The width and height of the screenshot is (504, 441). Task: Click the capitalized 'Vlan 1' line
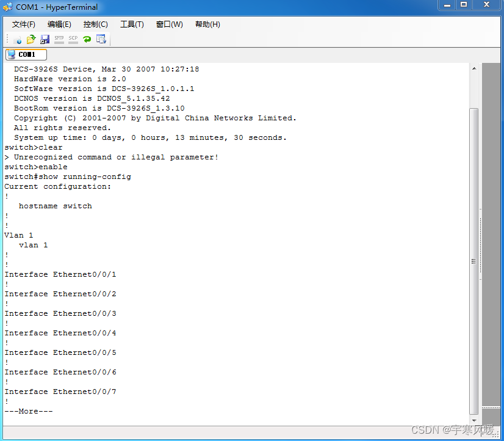pyautogui.click(x=19, y=235)
